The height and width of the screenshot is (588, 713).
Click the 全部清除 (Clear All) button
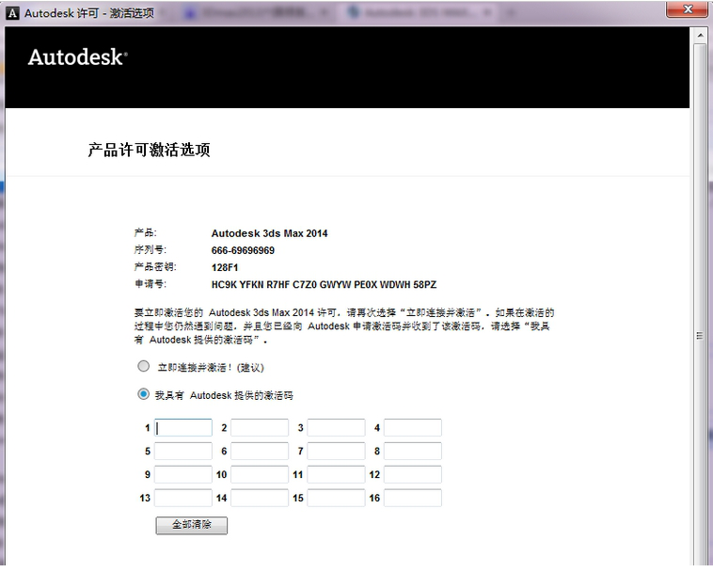click(192, 525)
